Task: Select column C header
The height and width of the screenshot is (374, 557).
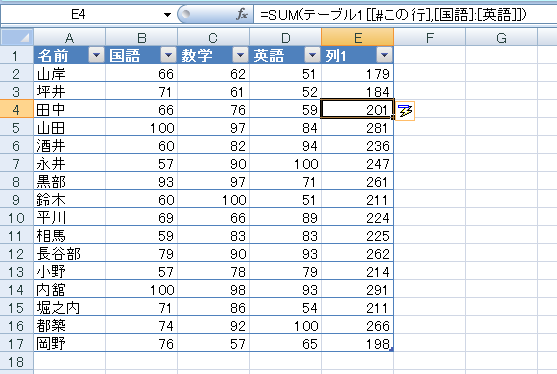Action: tap(213, 37)
